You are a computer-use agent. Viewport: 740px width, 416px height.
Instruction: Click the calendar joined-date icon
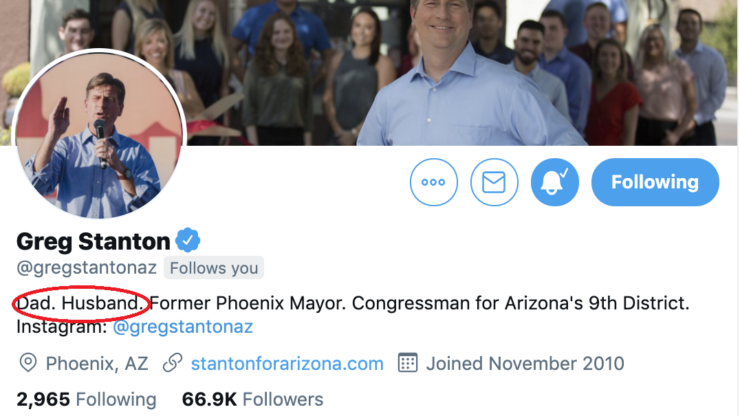coord(407,363)
